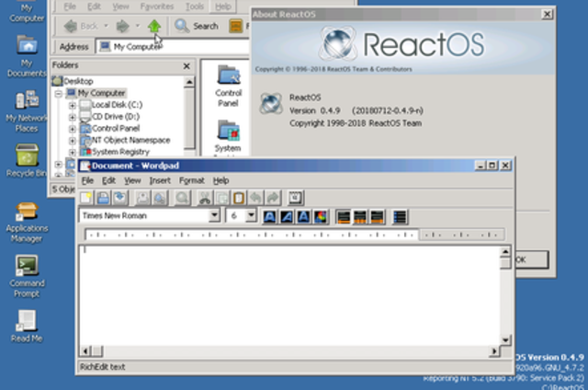Select NT Object Namespace in folder tree
Image resolution: width=588 pixels, height=390 pixels.
click(x=130, y=141)
